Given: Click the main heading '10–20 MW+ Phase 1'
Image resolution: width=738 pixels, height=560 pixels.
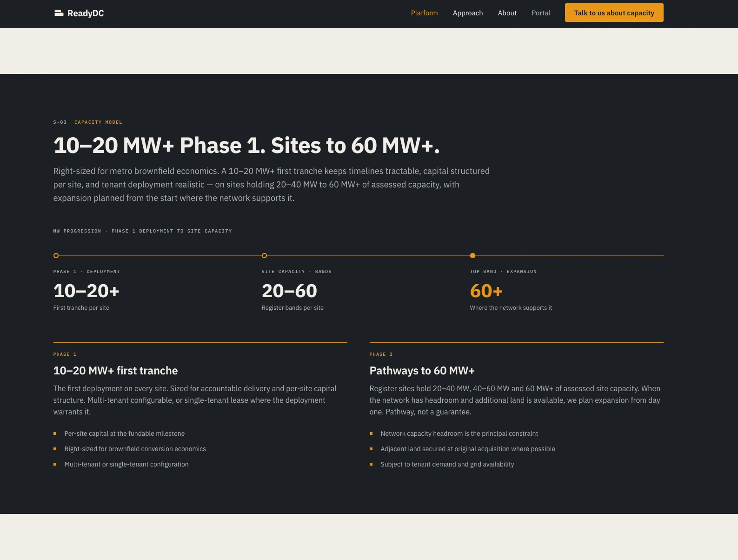Looking at the screenshot, I should click(246, 146).
